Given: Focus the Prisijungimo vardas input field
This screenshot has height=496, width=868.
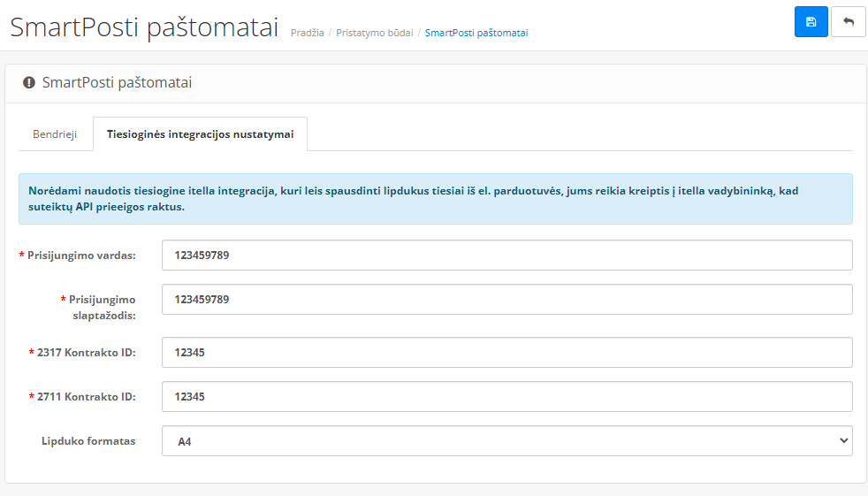Looking at the screenshot, I should pos(506,256).
